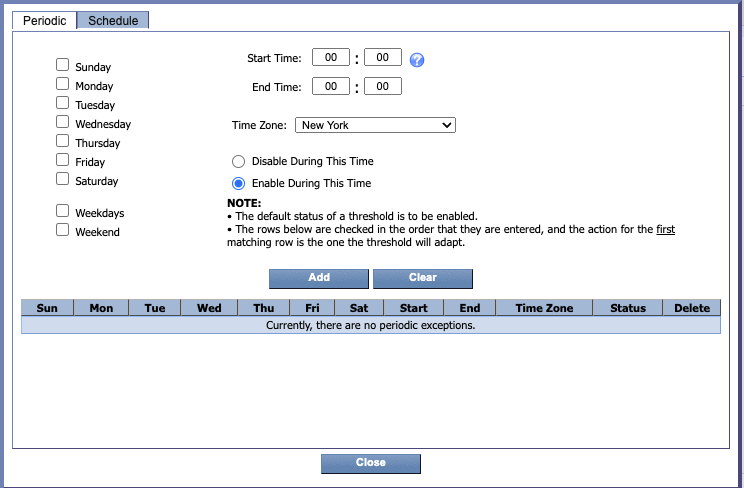This screenshot has height=488, width=744.
Task: Check the Sunday checkbox
Action: [x=62, y=65]
